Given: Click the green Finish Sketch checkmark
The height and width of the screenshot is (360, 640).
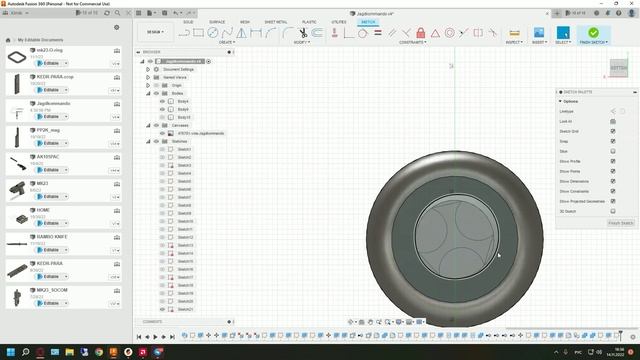Looking at the screenshot, I should pyautogui.click(x=593, y=32).
